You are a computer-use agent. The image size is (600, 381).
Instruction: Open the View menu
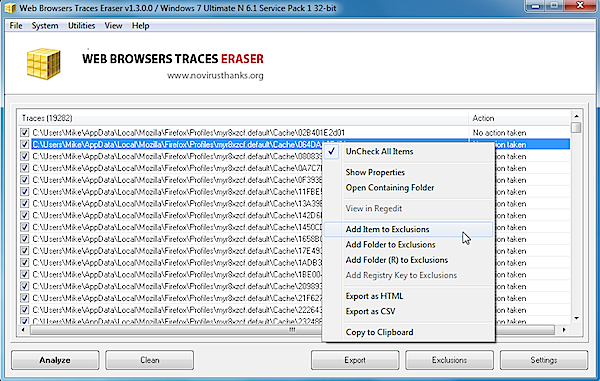click(113, 26)
